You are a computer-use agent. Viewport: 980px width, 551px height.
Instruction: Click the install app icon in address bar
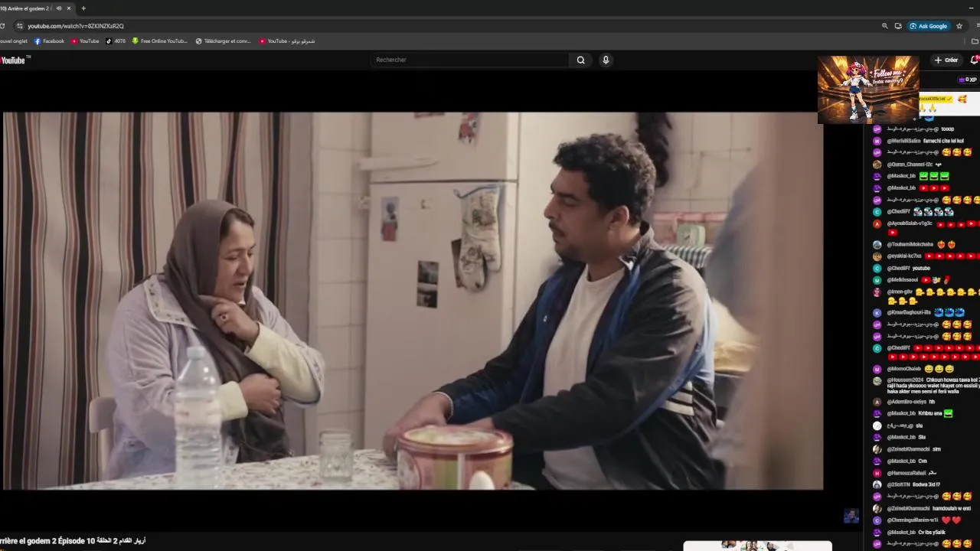pyautogui.click(x=898, y=26)
